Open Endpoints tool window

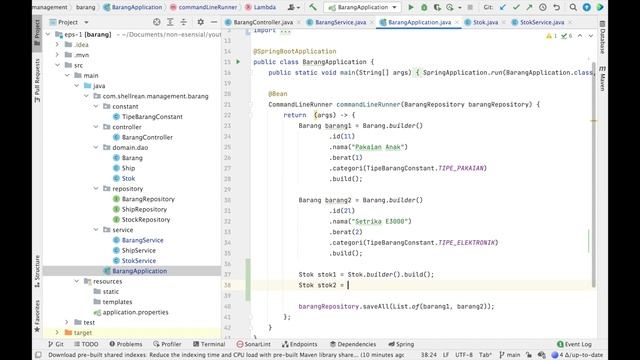tap(300, 344)
